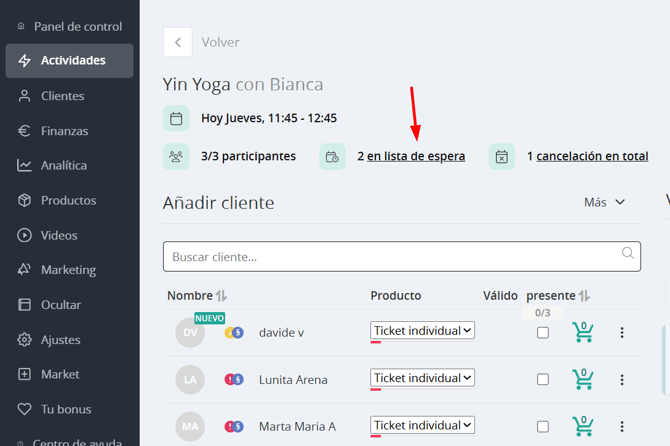Open Panel de control in sidebar
Viewport: 670px width, 446px height.
[x=70, y=26]
